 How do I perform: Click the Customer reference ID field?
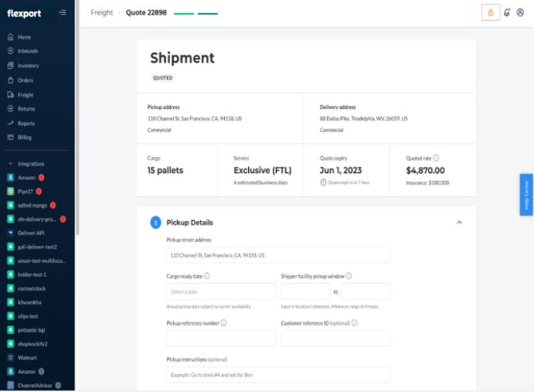click(x=335, y=338)
